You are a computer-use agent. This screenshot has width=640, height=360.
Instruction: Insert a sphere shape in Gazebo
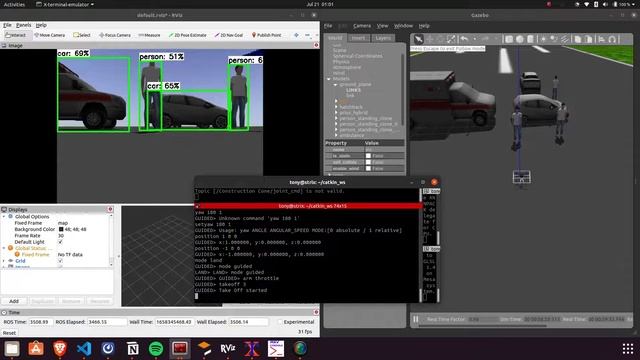point(520,39)
